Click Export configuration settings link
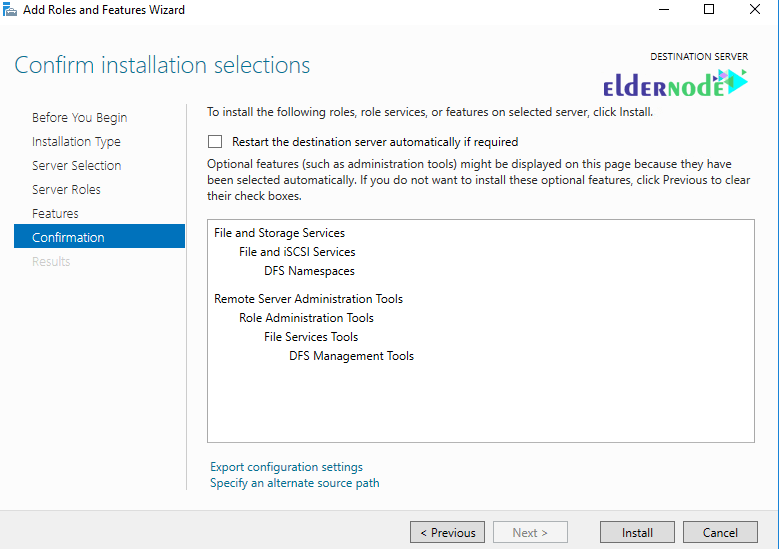Viewport: 779px width, 549px height. [x=286, y=467]
